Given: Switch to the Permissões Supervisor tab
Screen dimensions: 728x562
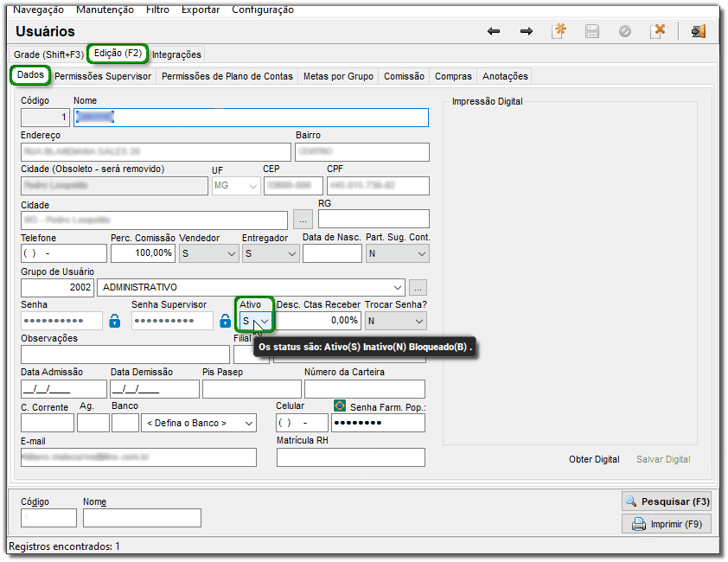Looking at the screenshot, I should coord(103,76).
